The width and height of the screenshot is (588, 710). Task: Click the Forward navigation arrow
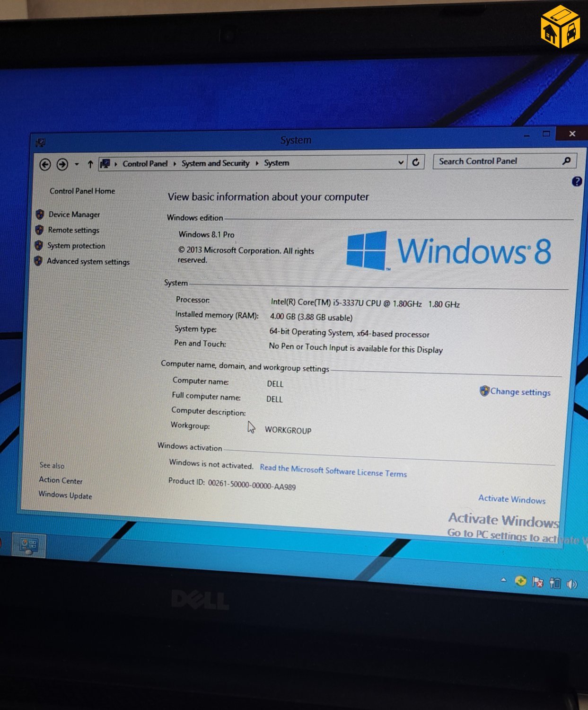click(x=62, y=164)
